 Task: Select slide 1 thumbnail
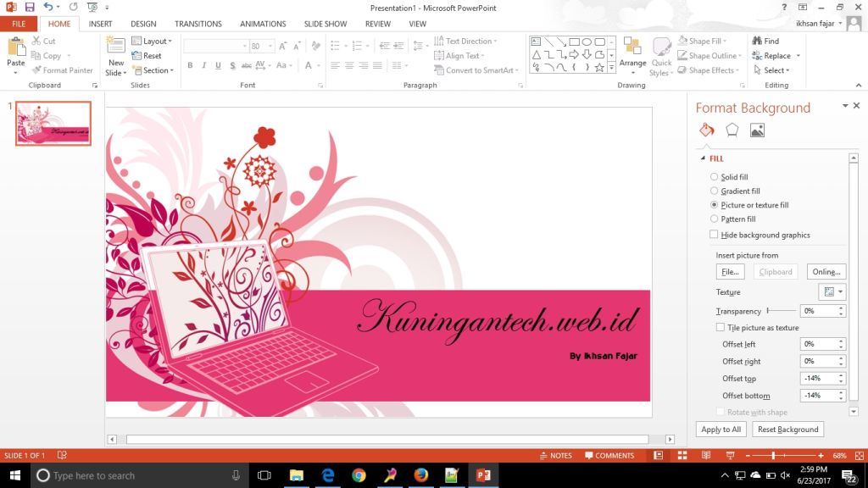point(53,124)
